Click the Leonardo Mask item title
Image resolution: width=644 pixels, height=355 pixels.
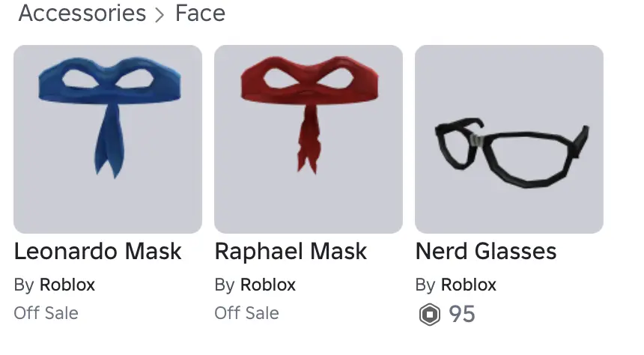(98, 252)
